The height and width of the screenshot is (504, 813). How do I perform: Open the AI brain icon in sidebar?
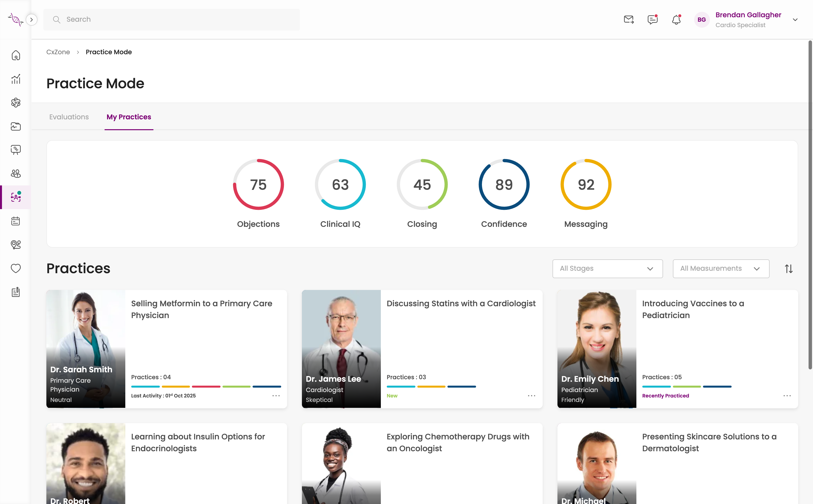click(16, 103)
